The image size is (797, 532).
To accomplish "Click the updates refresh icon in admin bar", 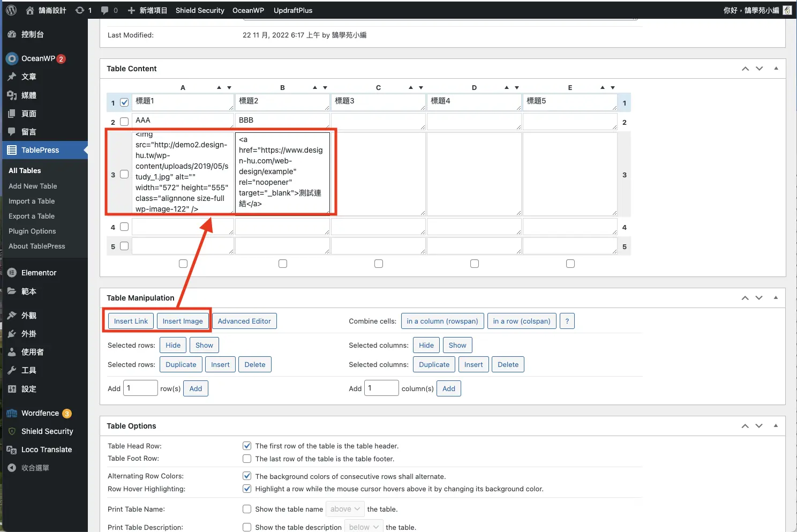I will 80,10.
